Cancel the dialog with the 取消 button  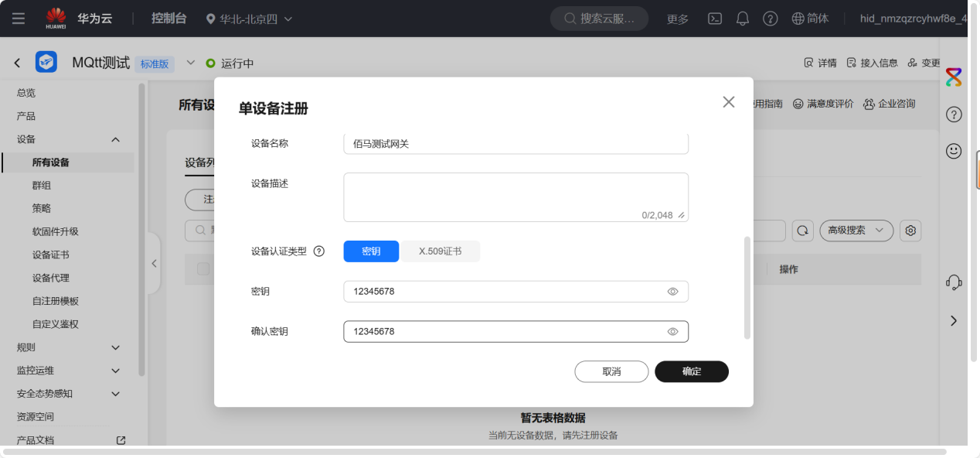point(611,371)
